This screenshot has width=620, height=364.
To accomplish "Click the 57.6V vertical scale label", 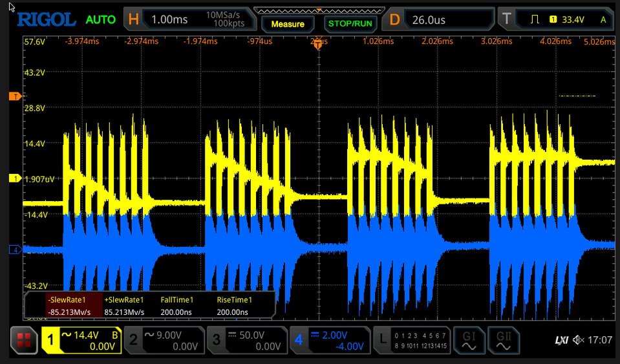I will click(35, 41).
